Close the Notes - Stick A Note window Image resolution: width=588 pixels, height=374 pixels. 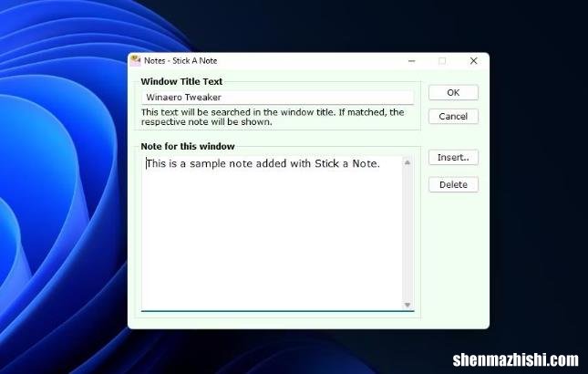(474, 61)
